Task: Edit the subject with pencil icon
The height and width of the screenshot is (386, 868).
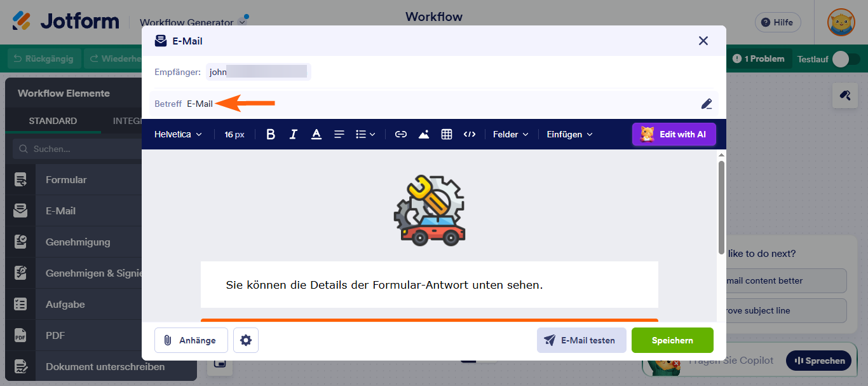Action: coord(707,104)
